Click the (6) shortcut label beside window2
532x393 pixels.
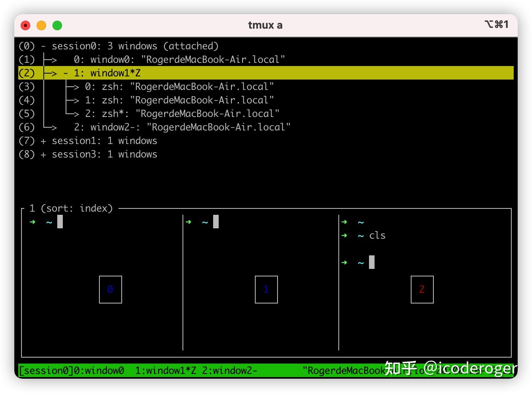pyautogui.click(x=27, y=127)
